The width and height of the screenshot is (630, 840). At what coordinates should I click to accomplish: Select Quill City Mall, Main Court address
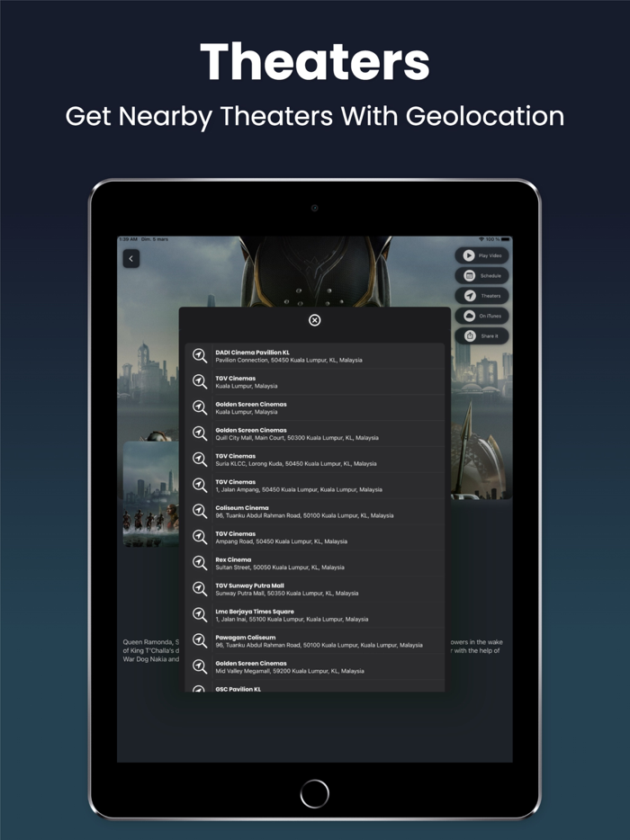(296, 438)
